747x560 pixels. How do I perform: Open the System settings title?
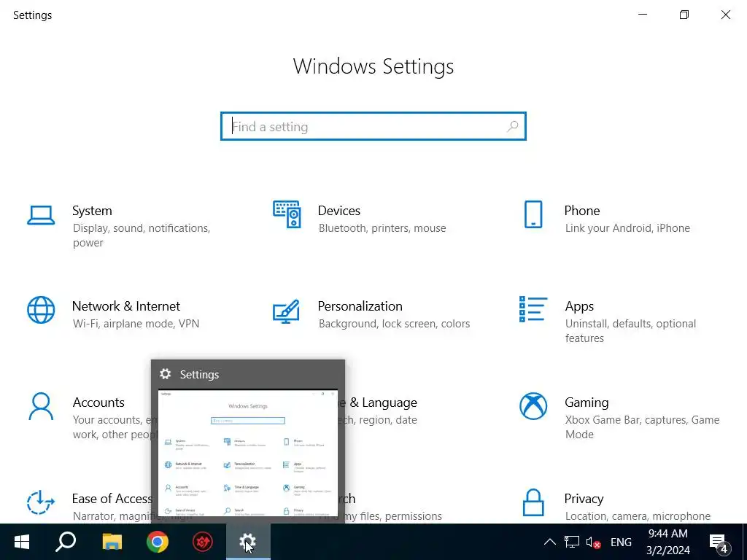click(x=92, y=211)
